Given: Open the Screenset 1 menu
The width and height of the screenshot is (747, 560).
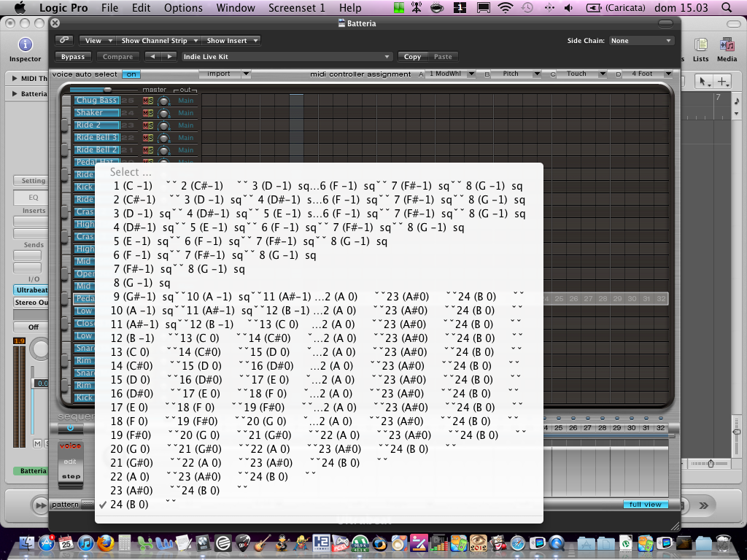Looking at the screenshot, I should tap(297, 7).
